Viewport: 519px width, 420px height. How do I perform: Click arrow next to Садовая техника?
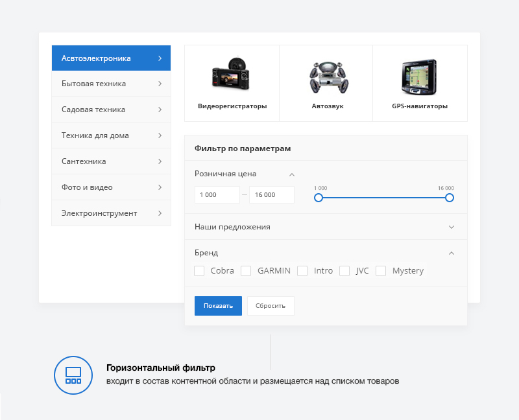point(160,110)
